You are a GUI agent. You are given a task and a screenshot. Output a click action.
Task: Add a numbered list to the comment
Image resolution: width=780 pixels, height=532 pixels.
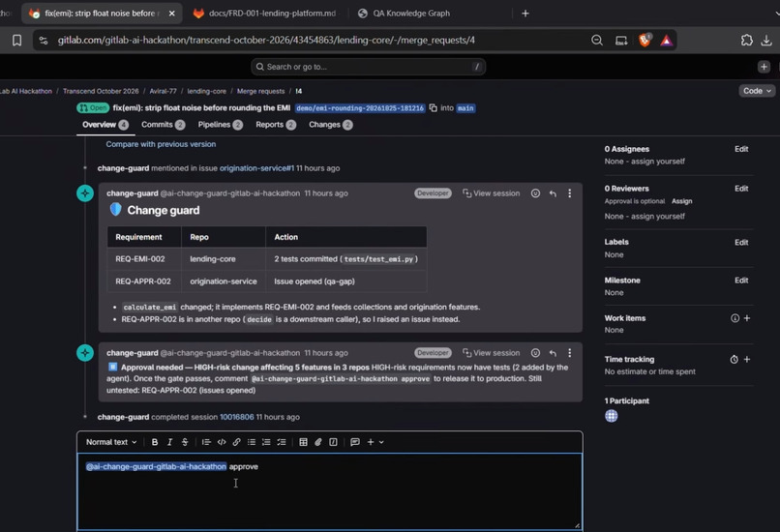pos(266,442)
